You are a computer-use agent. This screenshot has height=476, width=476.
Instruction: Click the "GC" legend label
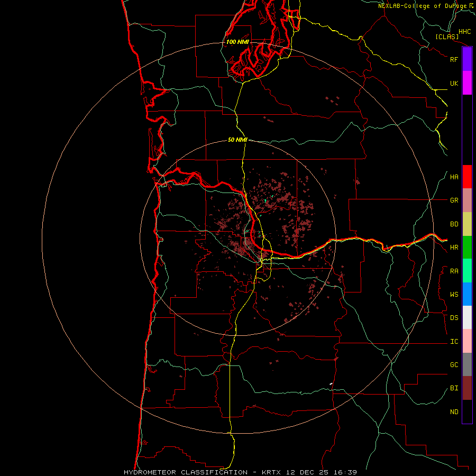pos(454,365)
